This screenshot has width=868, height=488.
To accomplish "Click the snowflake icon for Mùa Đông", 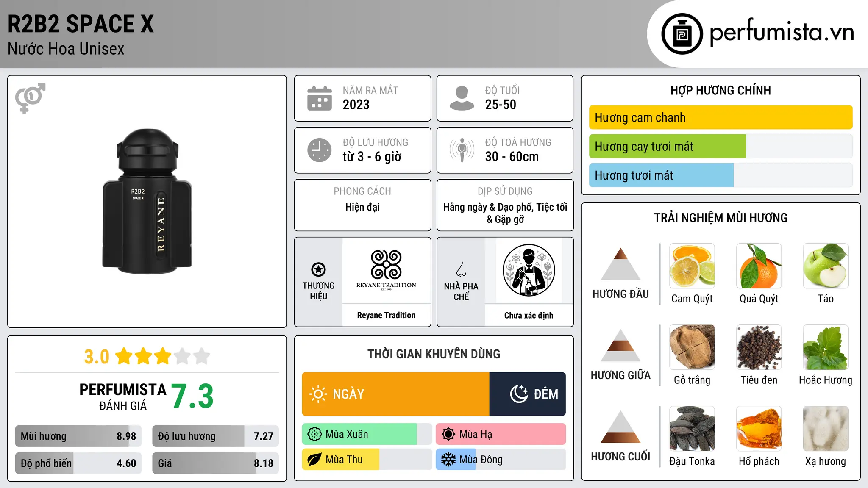I will pyautogui.click(x=448, y=460).
